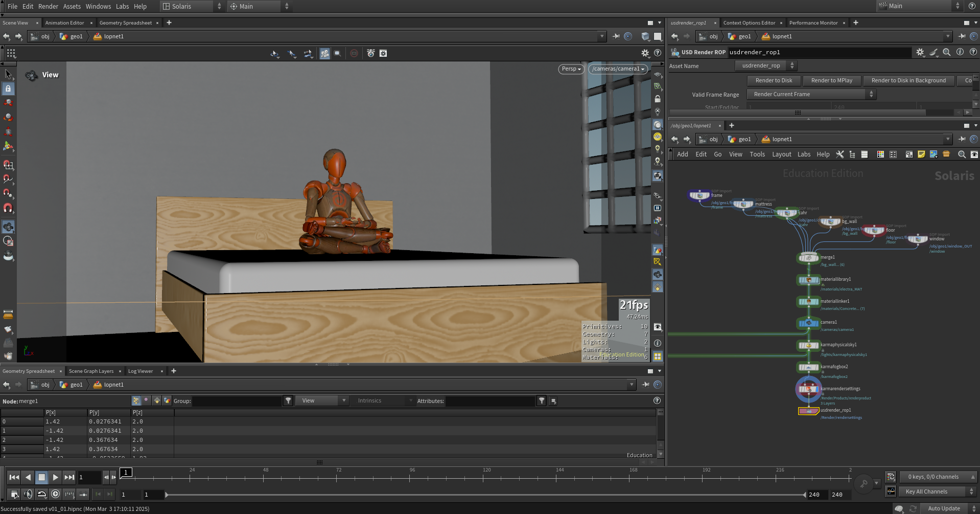This screenshot has width=980, height=514.
Task: Open the Asset Name usdrender_rop dropdown
Action: point(766,65)
